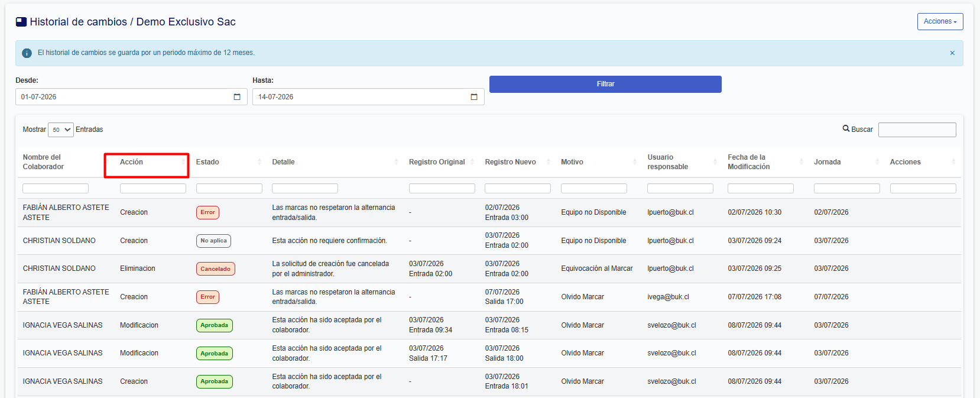Open the Hasta date calendar picker icon
This screenshot has width=980, height=398.
click(x=474, y=97)
